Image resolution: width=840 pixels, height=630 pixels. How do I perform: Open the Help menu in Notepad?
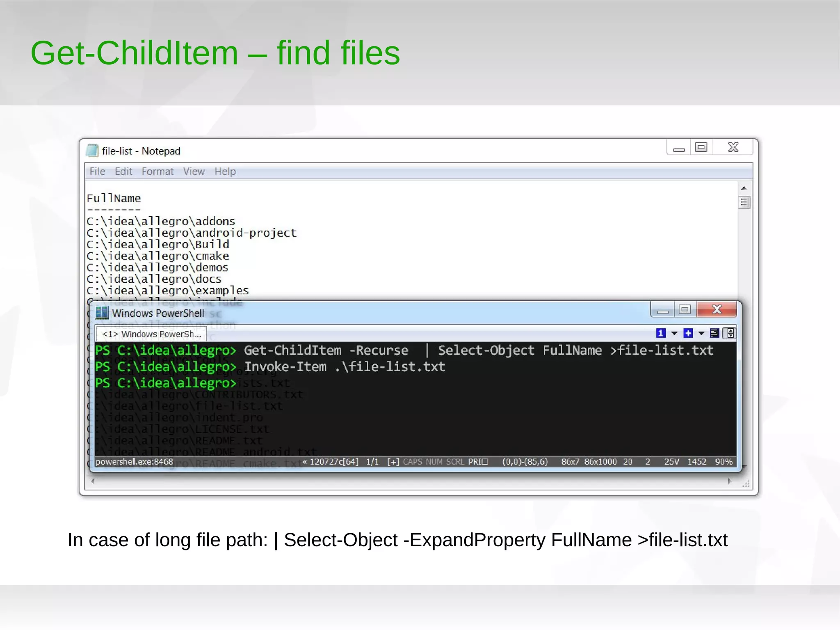point(225,171)
